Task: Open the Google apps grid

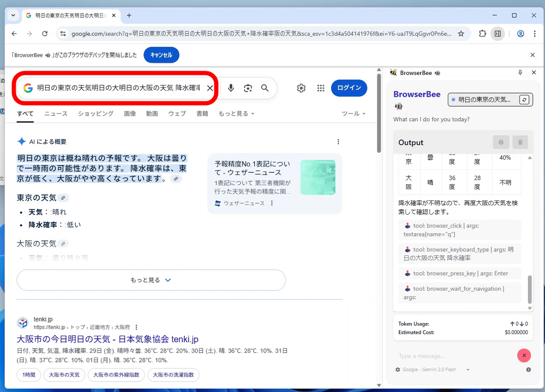Action: point(321,88)
